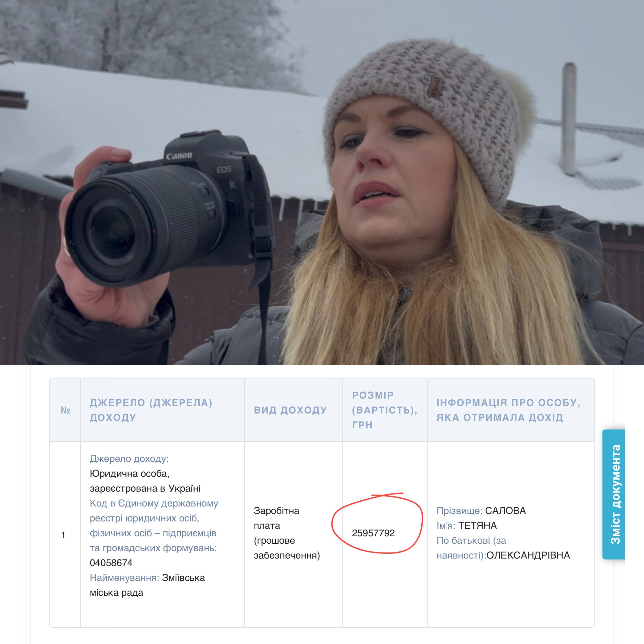
Task: Click the Вид доходу column header
Action: click(x=290, y=410)
